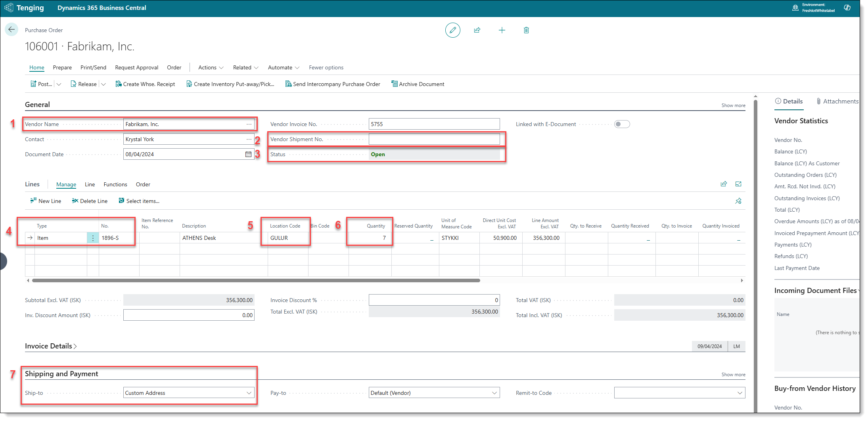Screen dimensions: 868x421
Task: Expand the Lines part to full view
Action: [x=738, y=184]
